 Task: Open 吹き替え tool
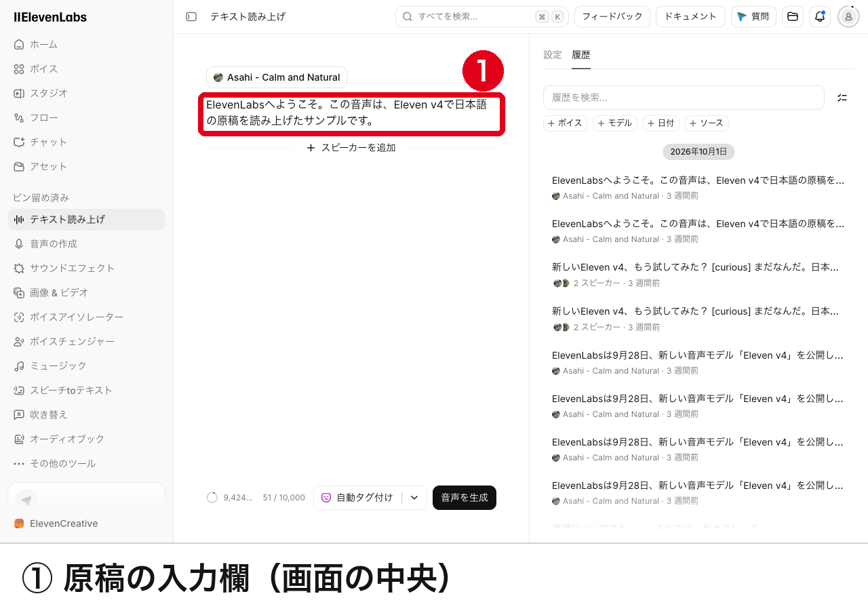pos(86,414)
